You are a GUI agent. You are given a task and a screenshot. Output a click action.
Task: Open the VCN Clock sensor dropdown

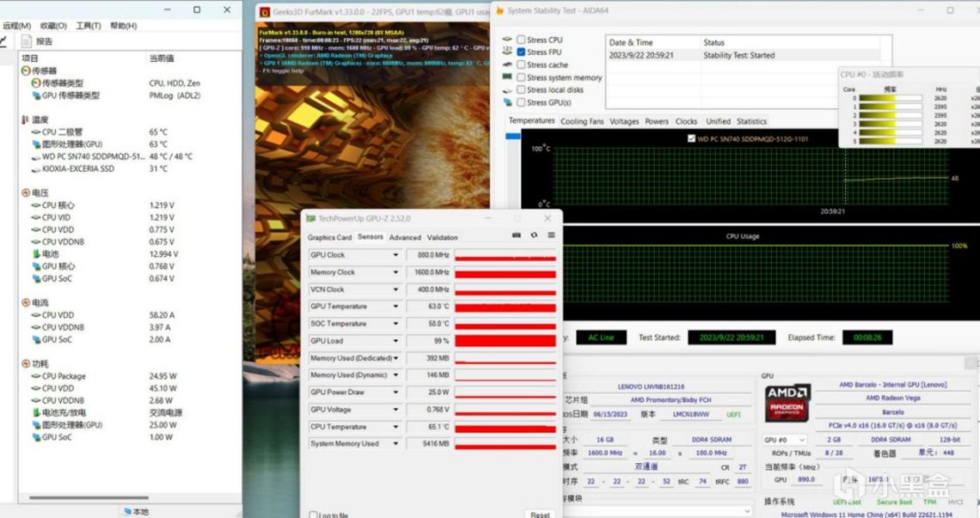pos(396,289)
